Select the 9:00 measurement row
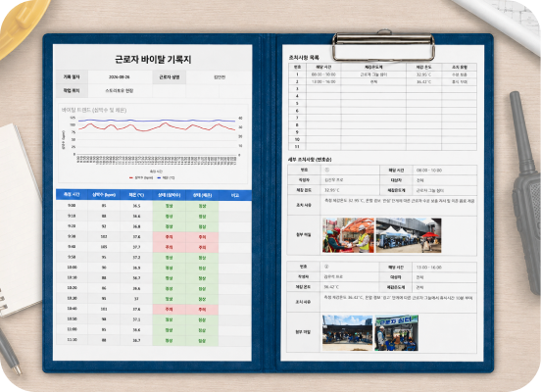Screen dimensions: 541x392 (x=154, y=206)
